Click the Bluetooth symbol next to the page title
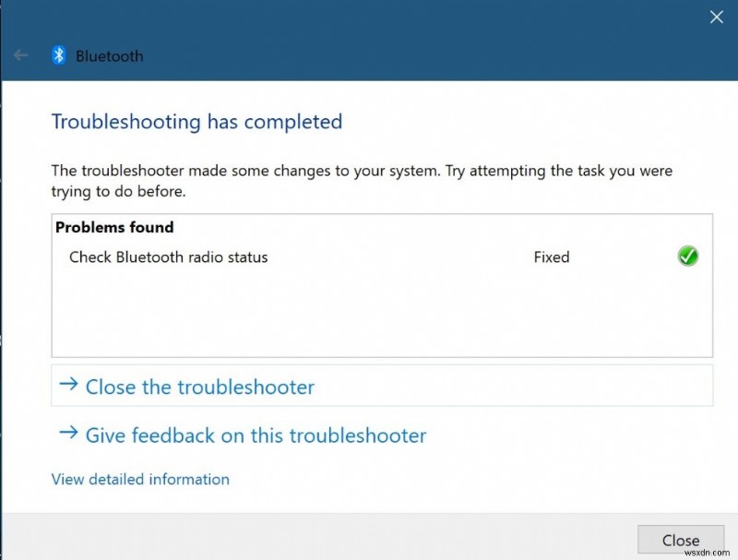This screenshot has height=560, width=738. (x=57, y=56)
